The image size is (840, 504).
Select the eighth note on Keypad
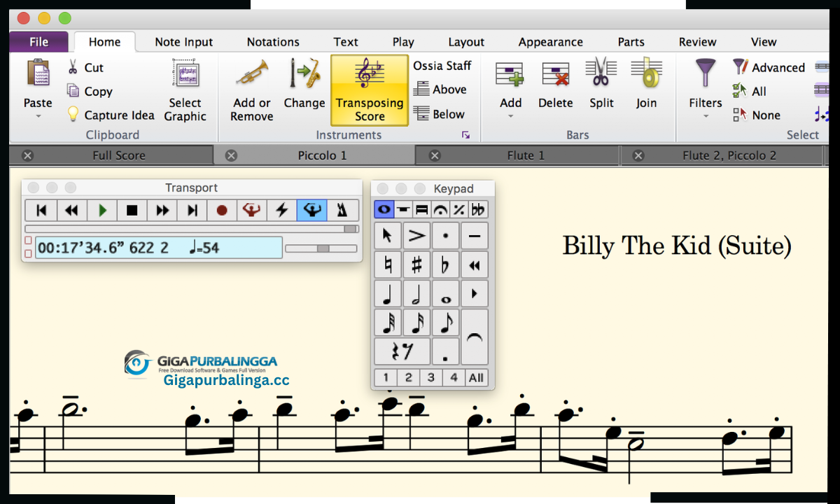tap(445, 323)
